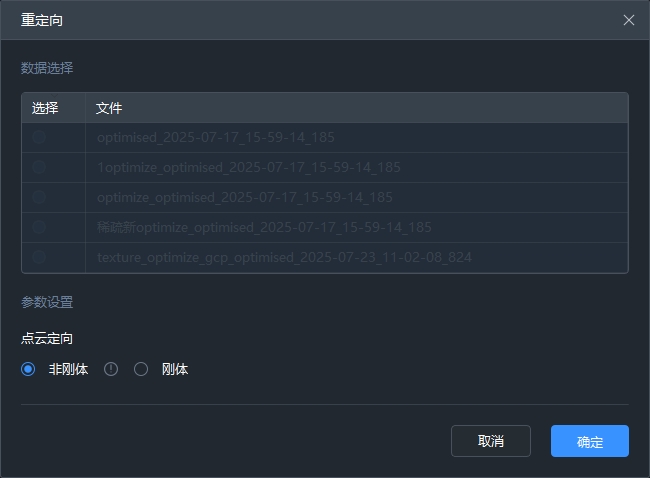Select the 刚体 radio button
The image size is (650, 478).
pos(141,369)
